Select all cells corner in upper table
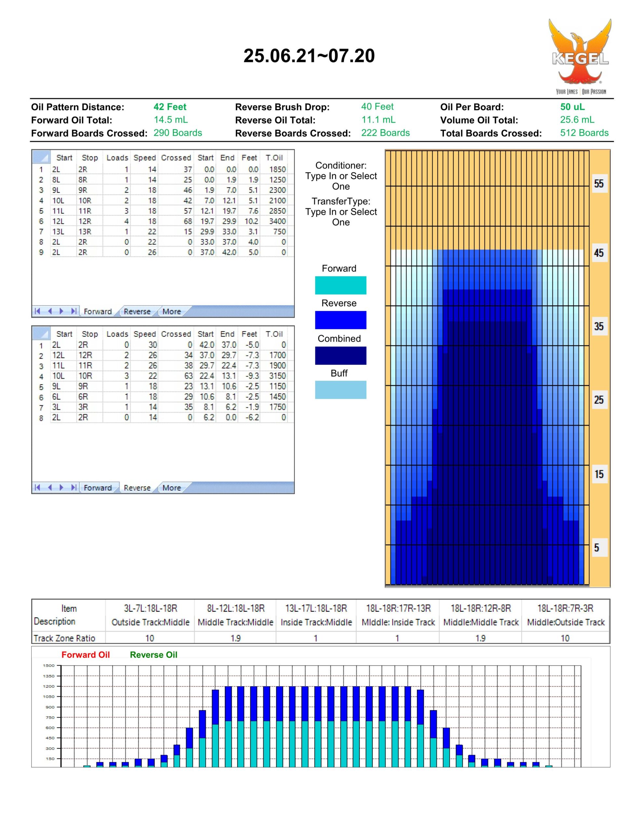This screenshot has height=833, width=644. (41, 157)
